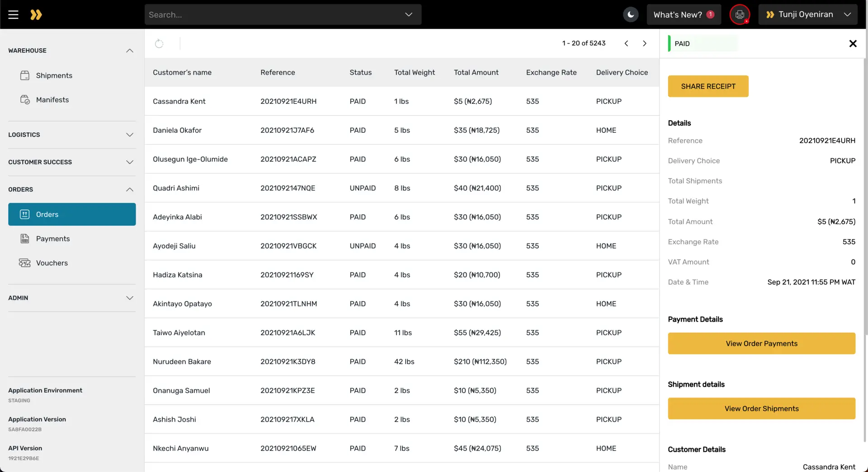Collapse the WAREHOUSE section
The width and height of the screenshot is (868, 472).
pyautogui.click(x=72, y=51)
